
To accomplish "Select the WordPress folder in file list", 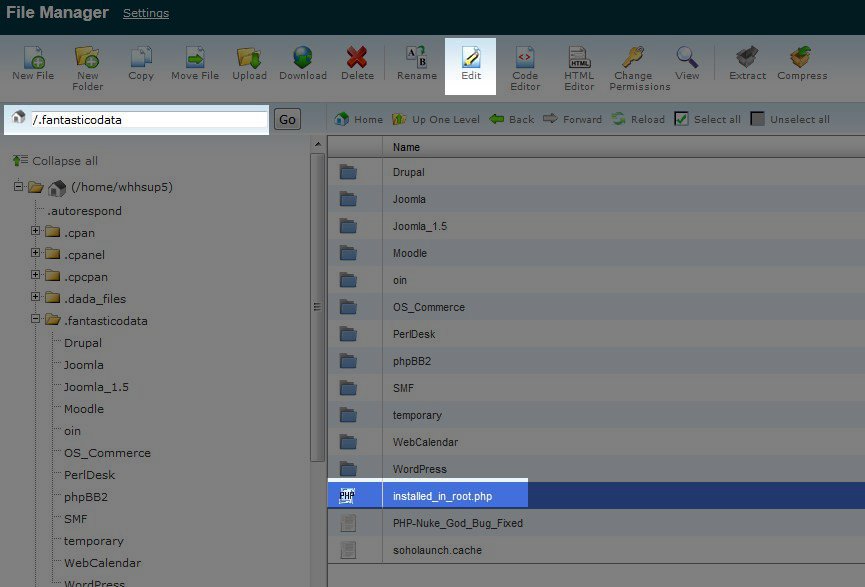I will 419,469.
